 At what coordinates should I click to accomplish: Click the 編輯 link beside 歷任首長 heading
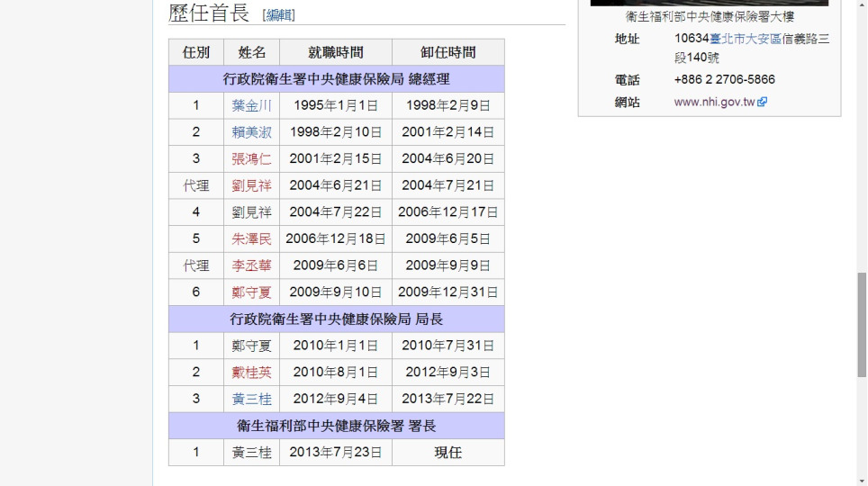pyautogui.click(x=280, y=15)
